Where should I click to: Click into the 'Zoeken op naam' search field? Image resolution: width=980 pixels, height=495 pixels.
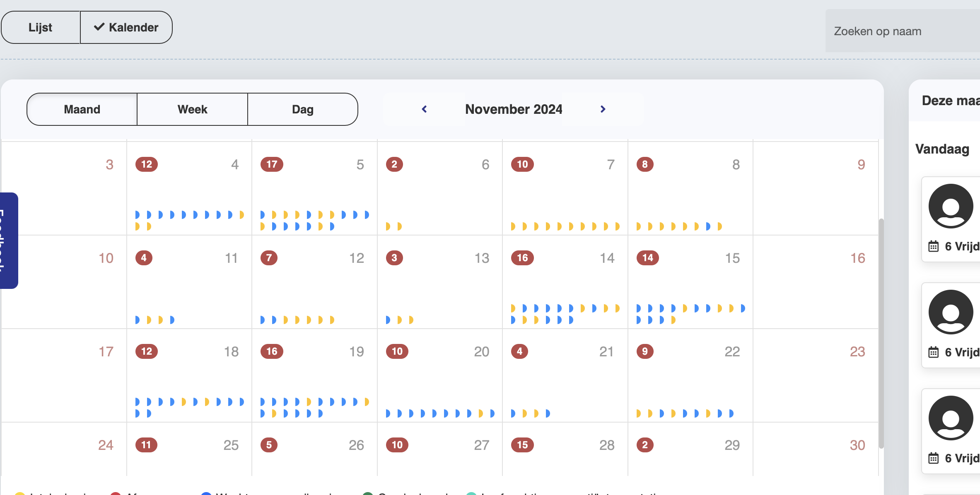(903, 31)
